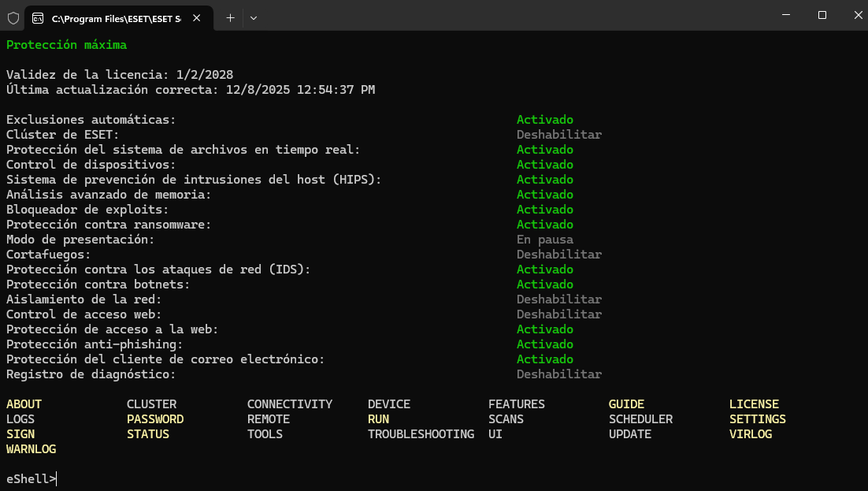Minimize the terminal window
Image resolution: width=868 pixels, height=491 pixels.
pyautogui.click(x=785, y=15)
